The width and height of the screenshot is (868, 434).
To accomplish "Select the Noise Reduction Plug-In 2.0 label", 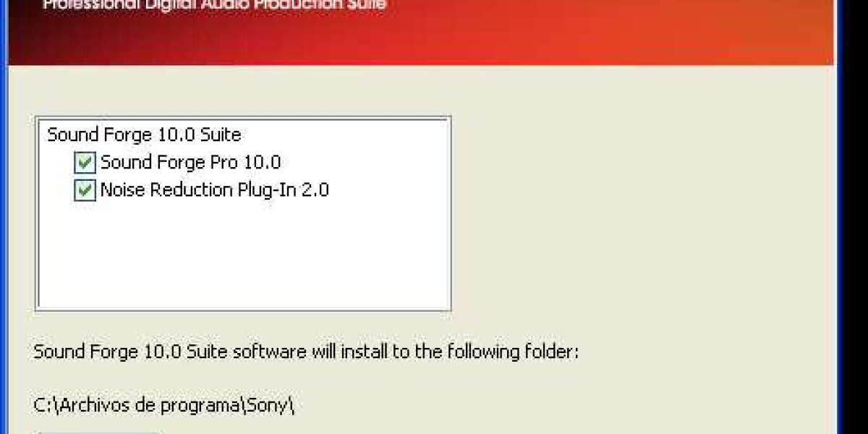I will (x=215, y=190).
